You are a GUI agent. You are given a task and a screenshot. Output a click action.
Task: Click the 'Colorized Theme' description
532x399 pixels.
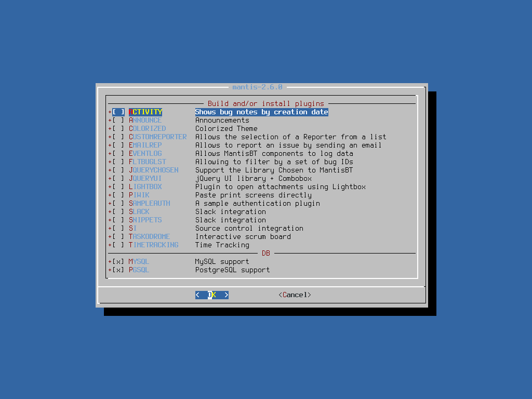[x=227, y=129]
